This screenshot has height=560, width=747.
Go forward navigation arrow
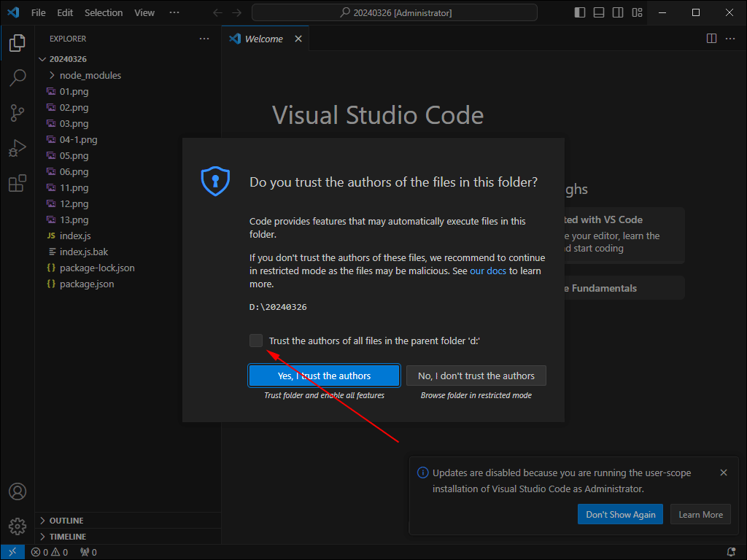[x=237, y=13]
